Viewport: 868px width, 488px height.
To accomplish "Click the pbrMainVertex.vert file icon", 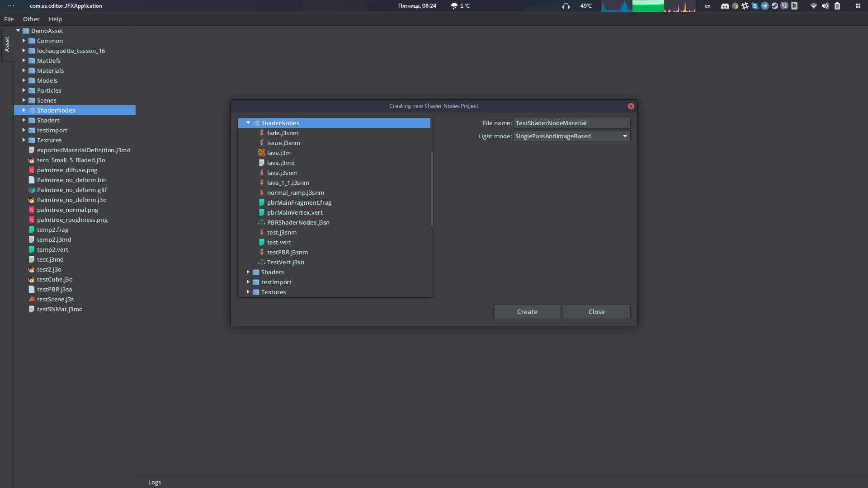I will (261, 212).
